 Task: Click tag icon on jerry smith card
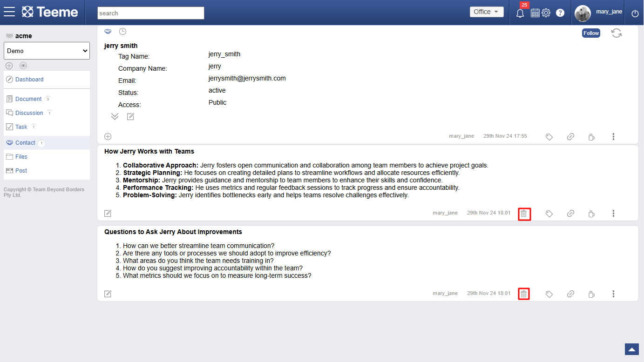(549, 137)
